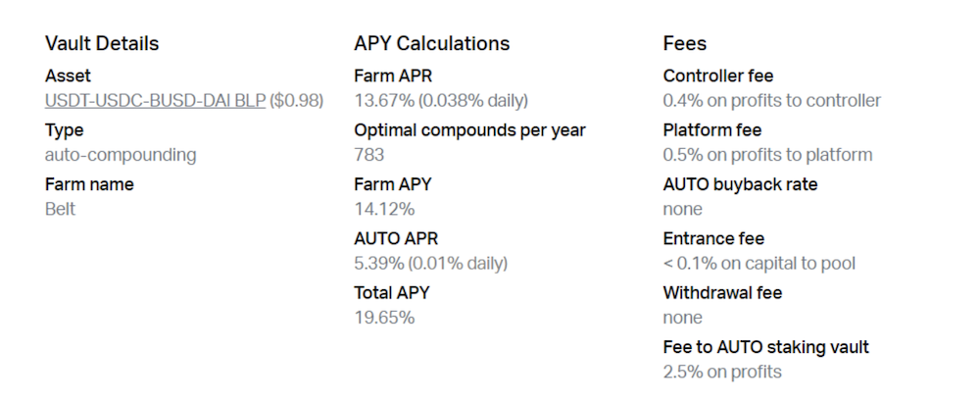Select the 14.12% Farm APY value
The image size is (980, 402).
click(384, 209)
